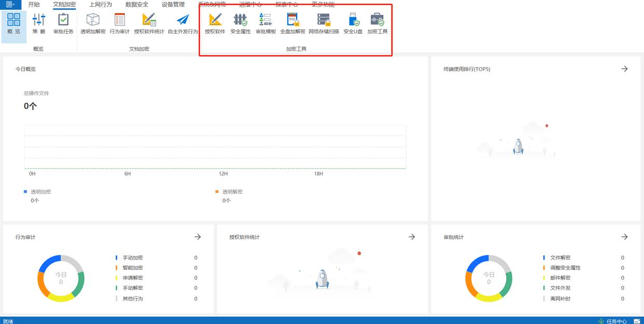Click the 审批任务 clipboard icon
The width and height of the screenshot is (644, 324).
coord(63,24)
